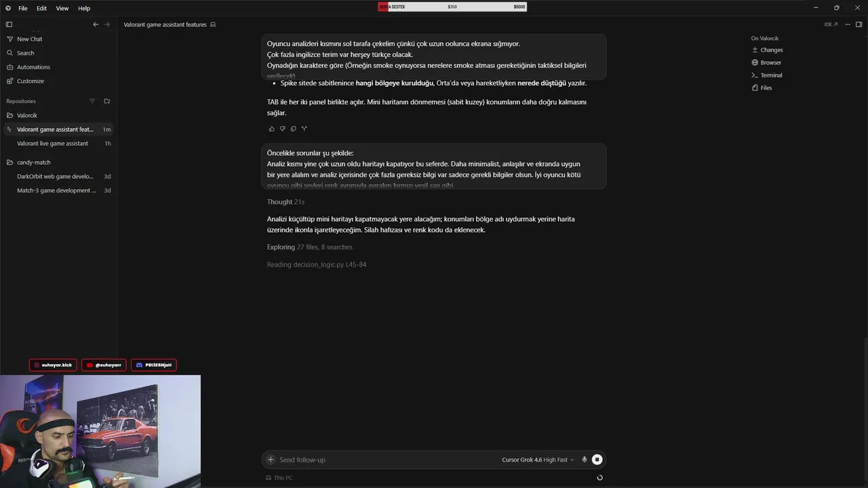This screenshot has height=488, width=868.
Task: Expand the Exploring 27 files section
Action: pyautogui.click(x=309, y=247)
